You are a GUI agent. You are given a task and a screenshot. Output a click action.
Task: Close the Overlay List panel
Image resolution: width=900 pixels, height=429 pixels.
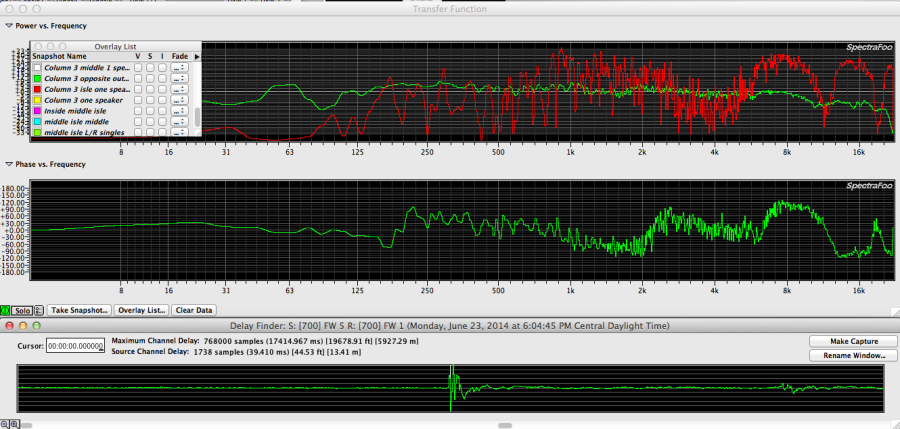(x=38, y=46)
